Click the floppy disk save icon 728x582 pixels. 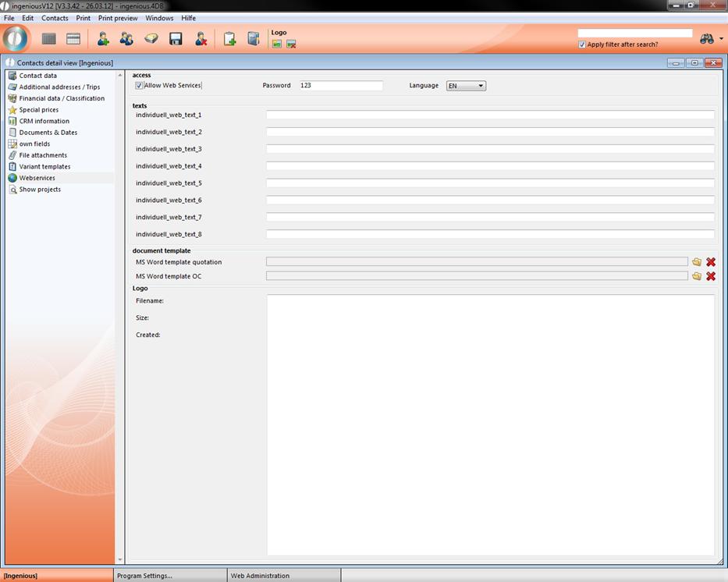[176, 38]
